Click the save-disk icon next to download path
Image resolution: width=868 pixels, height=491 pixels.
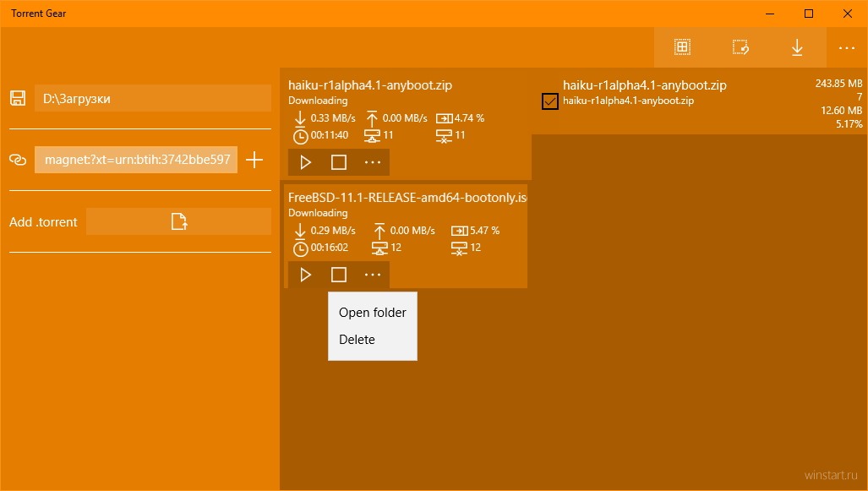tap(18, 99)
